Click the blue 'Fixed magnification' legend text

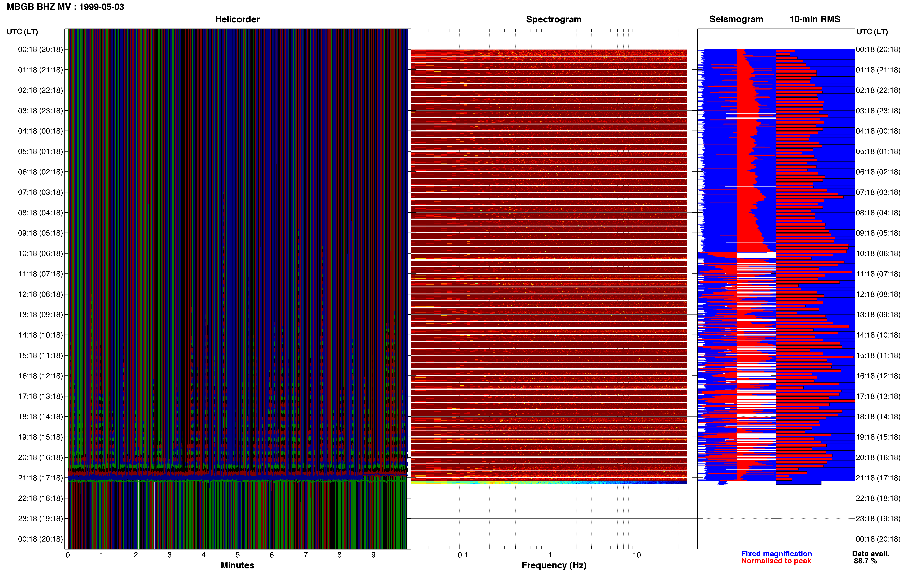777,554
